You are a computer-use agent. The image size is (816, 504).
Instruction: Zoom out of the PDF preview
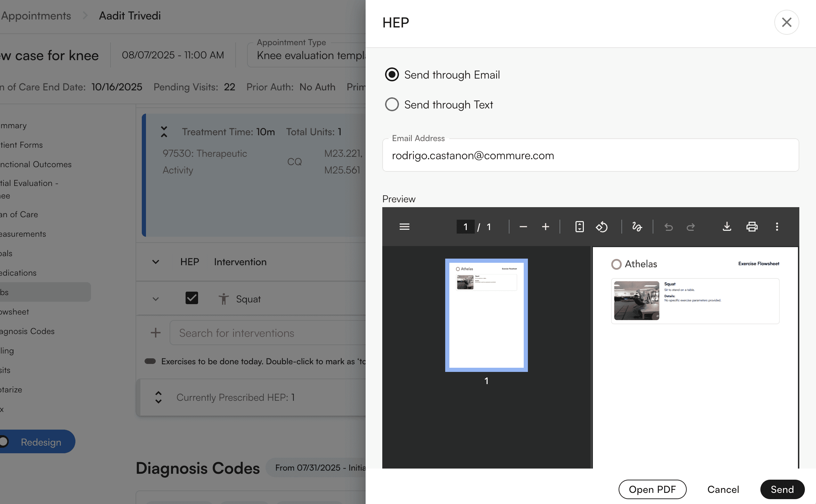coord(523,227)
